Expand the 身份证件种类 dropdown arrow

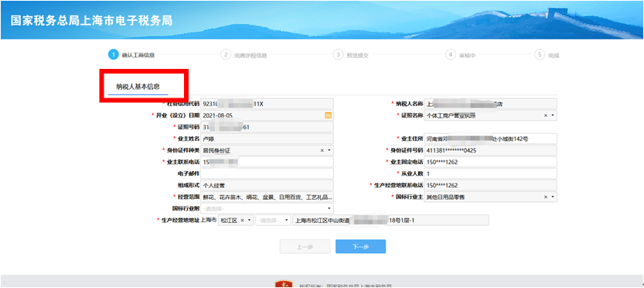[329, 151]
